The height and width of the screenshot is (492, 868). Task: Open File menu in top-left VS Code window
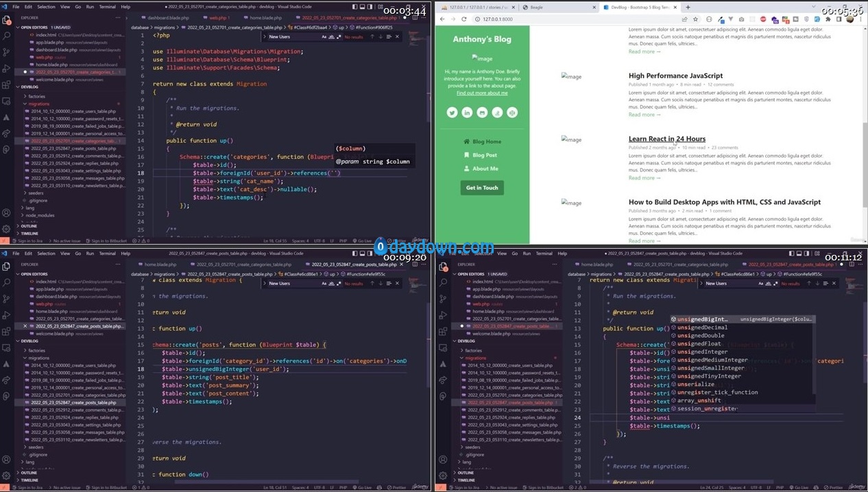tap(16, 6)
